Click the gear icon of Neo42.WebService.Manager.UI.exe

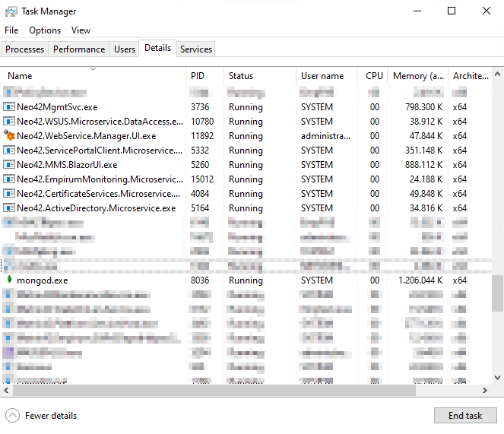[x=9, y=135]
